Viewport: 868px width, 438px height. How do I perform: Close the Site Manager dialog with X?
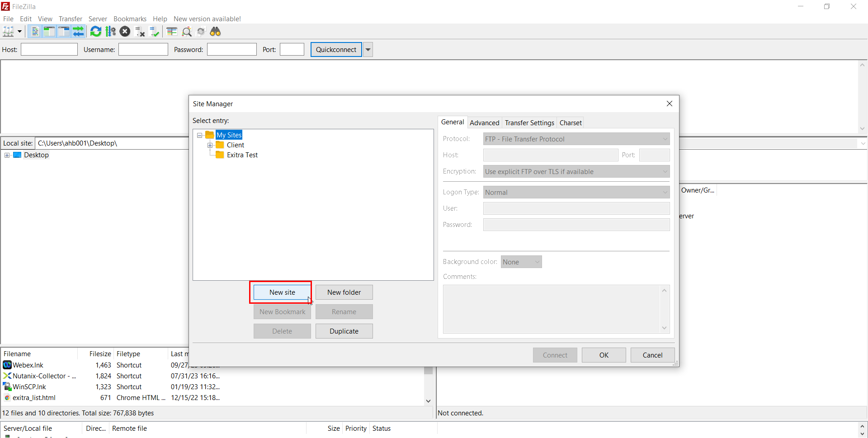pyautogui.click(x=670, y=104)
